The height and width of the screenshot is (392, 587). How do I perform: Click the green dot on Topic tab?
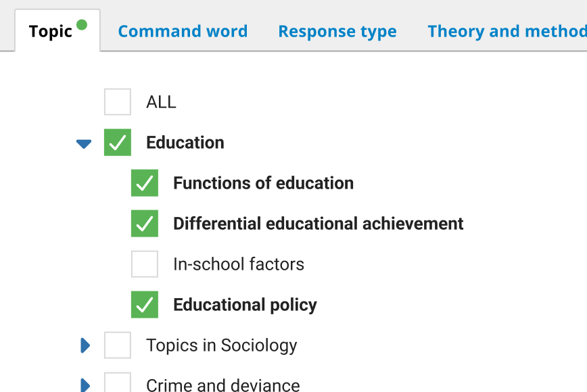(82, 25)
